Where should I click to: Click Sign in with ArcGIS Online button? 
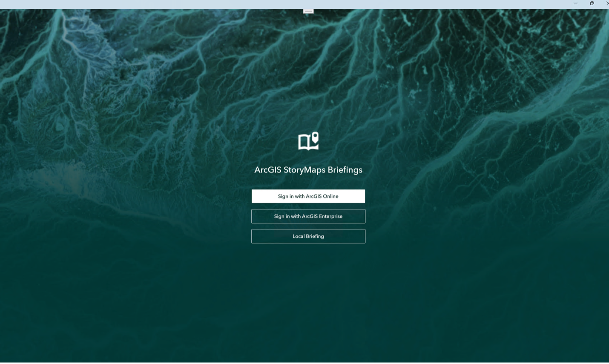pos(308,196)
